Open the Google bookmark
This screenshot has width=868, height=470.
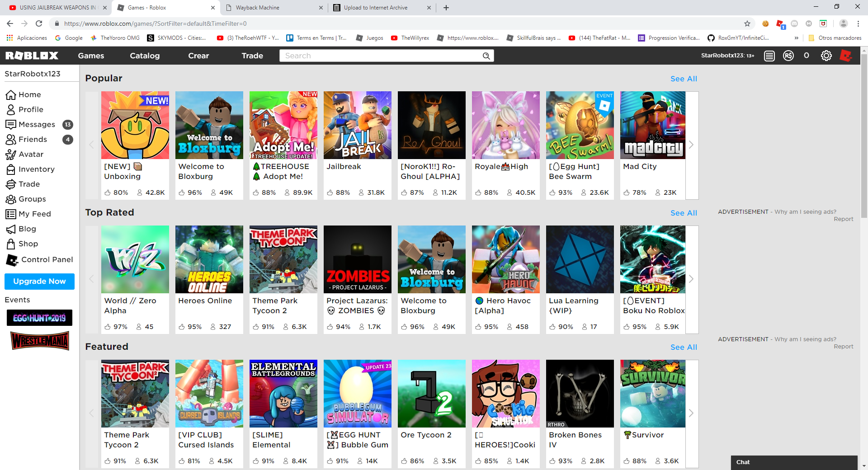click(x=69, y=38)
